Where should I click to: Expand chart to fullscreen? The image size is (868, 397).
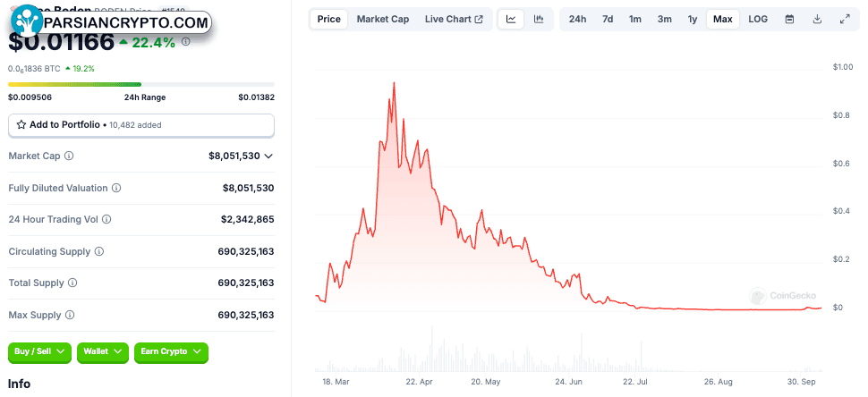[845, 20]
